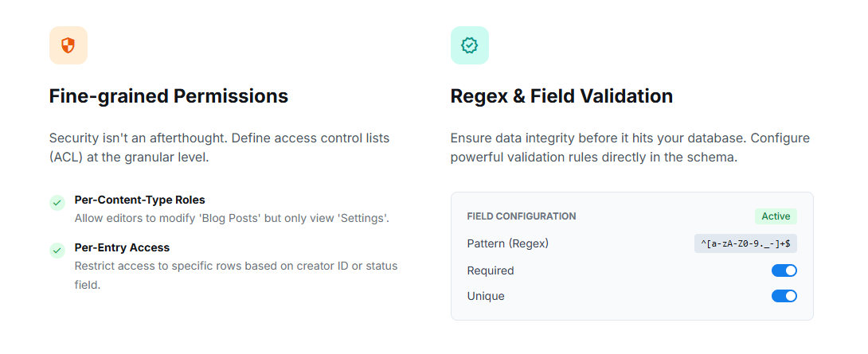Click the green Active status badge
868x354 pixels.
[776, 216]
